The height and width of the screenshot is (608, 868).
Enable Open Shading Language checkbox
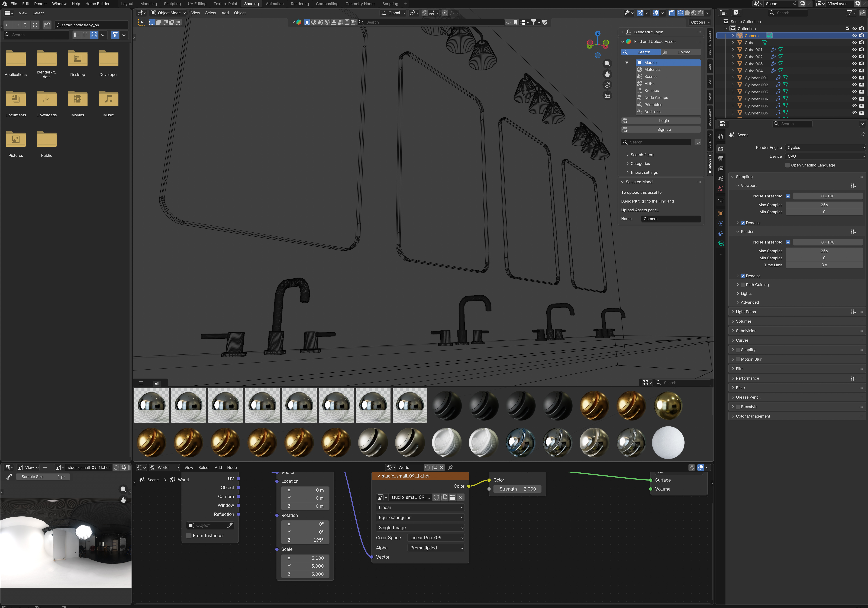[x=788, y=165]
